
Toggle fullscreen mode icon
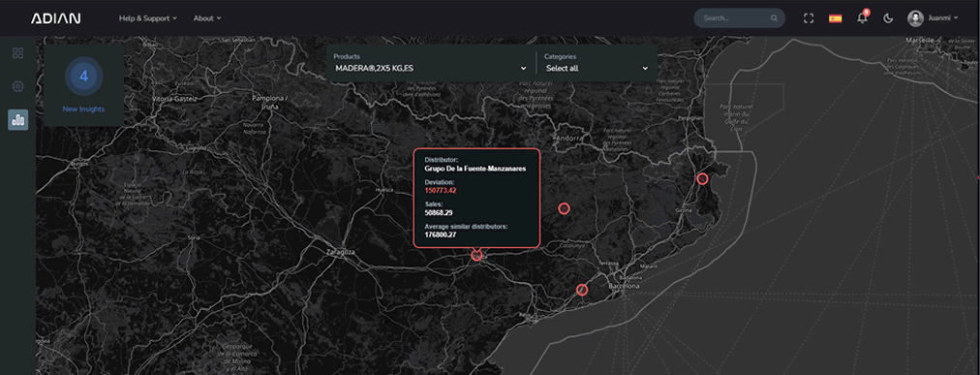pyautogui.click(x=809, y=18)
